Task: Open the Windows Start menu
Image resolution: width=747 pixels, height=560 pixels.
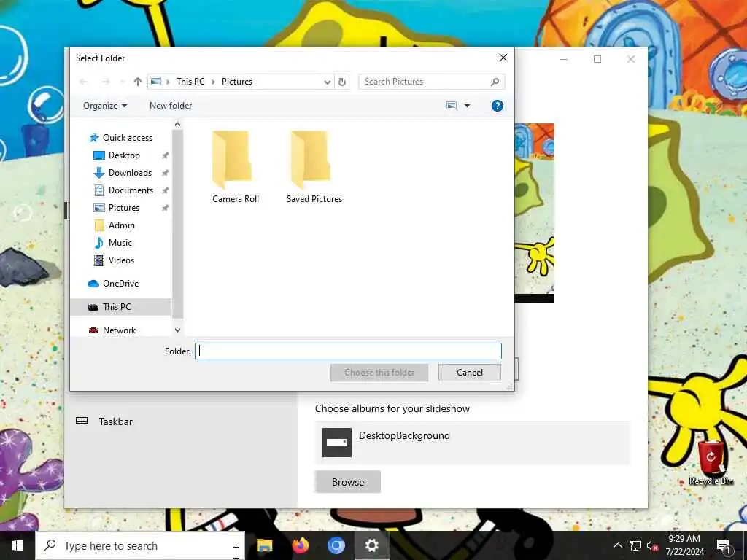Action: pyautogui.click(x=18, y=545)
